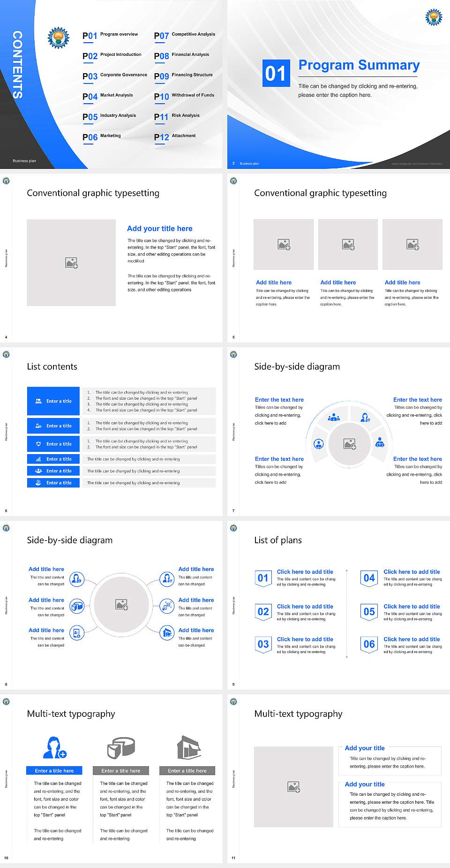
Task: Click the 'Add your title here' heading
Action: click(x=159, y=228)
